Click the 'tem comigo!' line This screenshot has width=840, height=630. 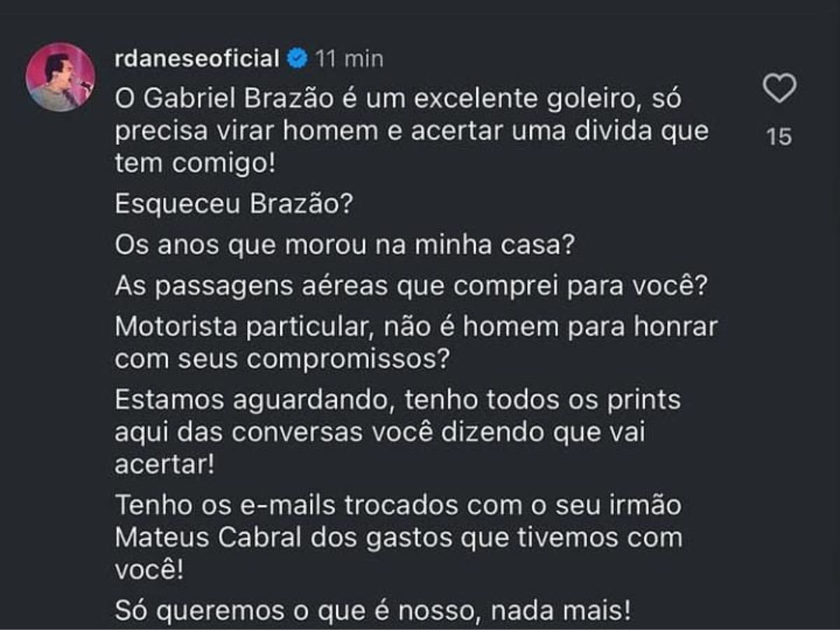195,164
